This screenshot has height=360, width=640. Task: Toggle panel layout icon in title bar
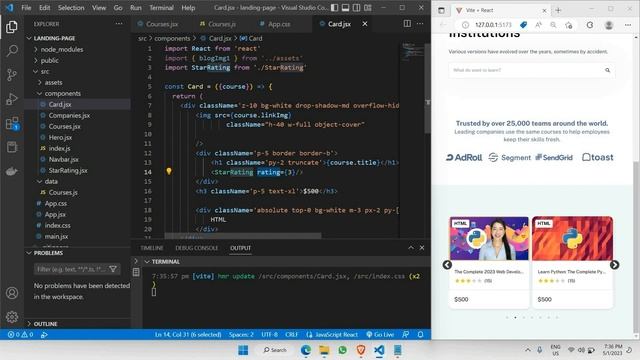point(345,8)
